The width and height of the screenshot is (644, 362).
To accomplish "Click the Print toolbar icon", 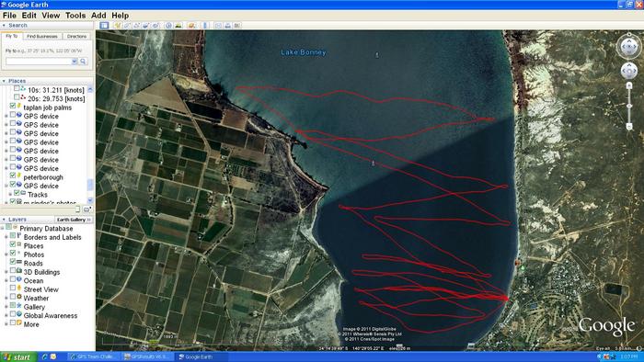I will point(228,26).
